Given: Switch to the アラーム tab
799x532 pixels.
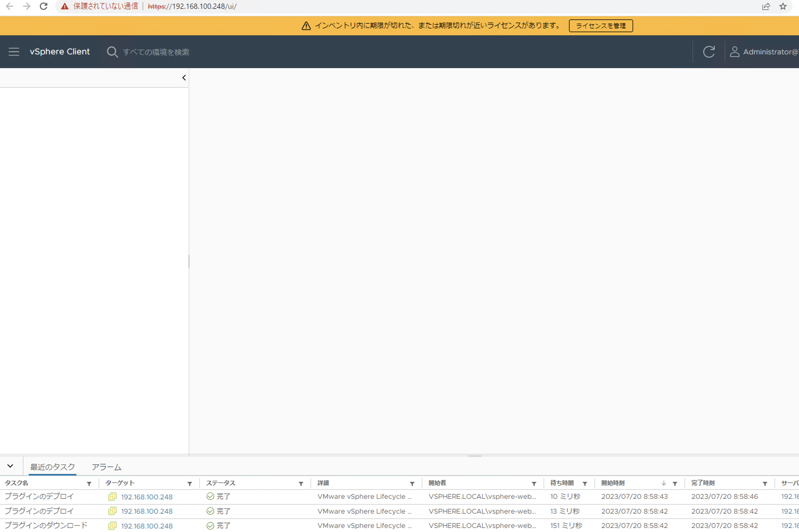Looking at the screenshot, I should 106,467.
